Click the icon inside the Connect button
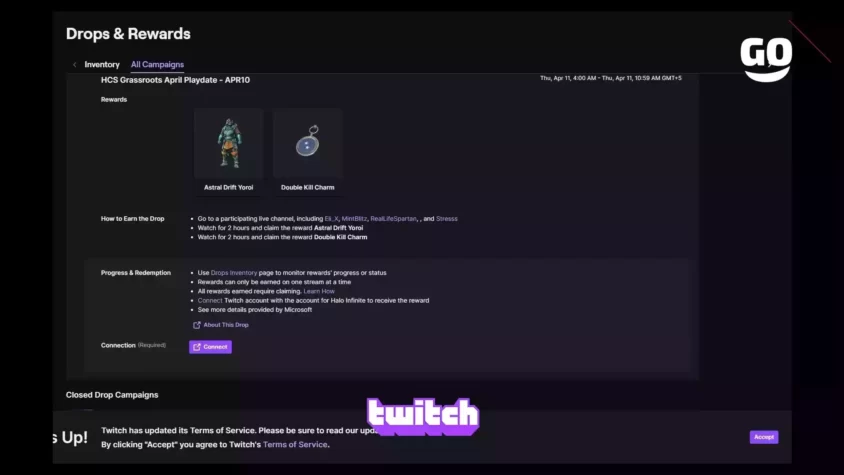Viewport: 844px width, 475px height. 196,347
